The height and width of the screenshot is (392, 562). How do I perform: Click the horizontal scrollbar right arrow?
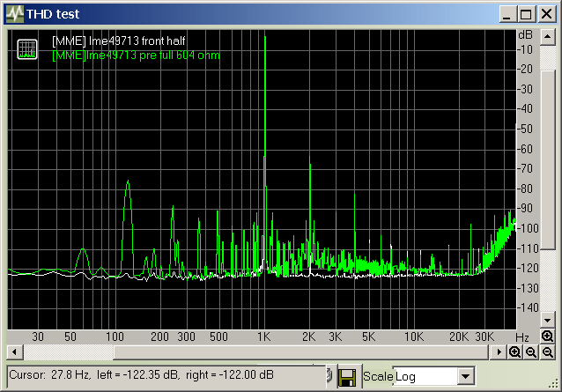click(499, 352)
